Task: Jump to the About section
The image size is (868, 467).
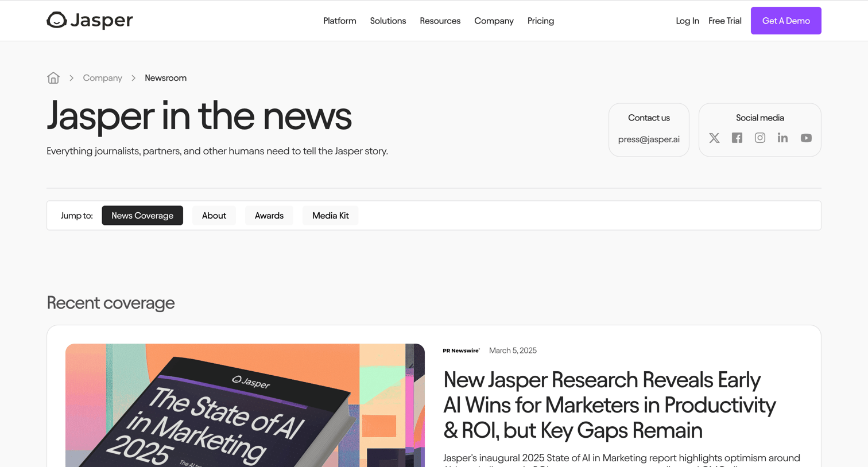Action: coord(214,216)
